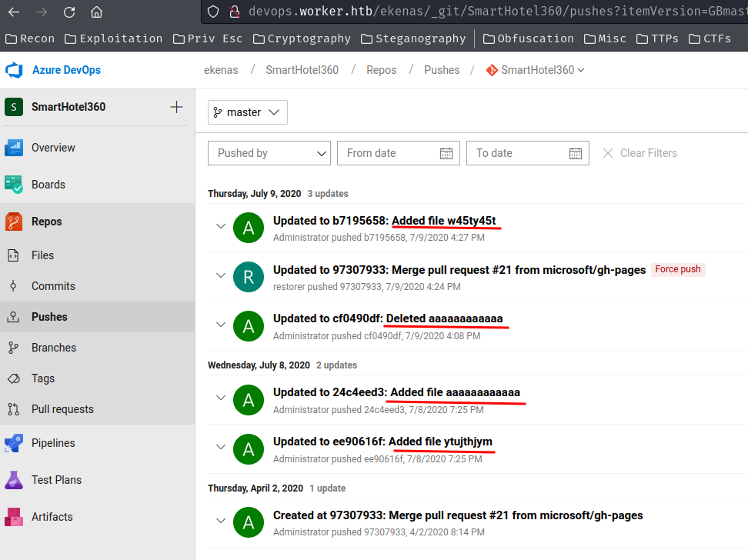Screen dimensions: 748x560
Task: Open Updated to 97307933 merge pull request push
Action: tap(459, 270)
